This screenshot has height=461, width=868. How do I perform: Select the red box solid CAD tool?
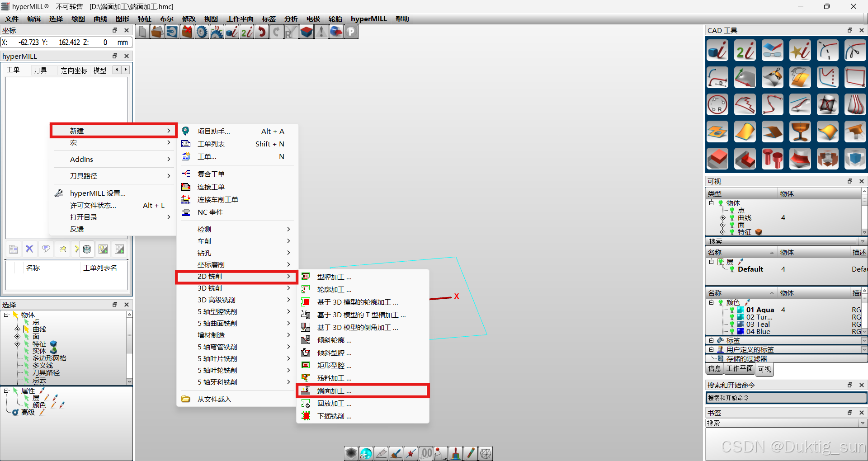pos(717,159)
